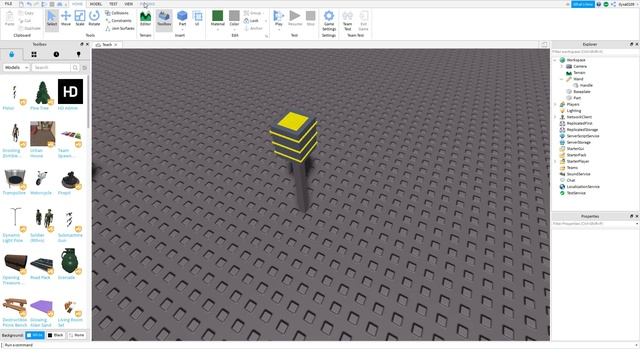Image resolution: width=640 pixels, height=360 pixels.
Task: Open Game Settings
Action: click(x=329, y=20)
